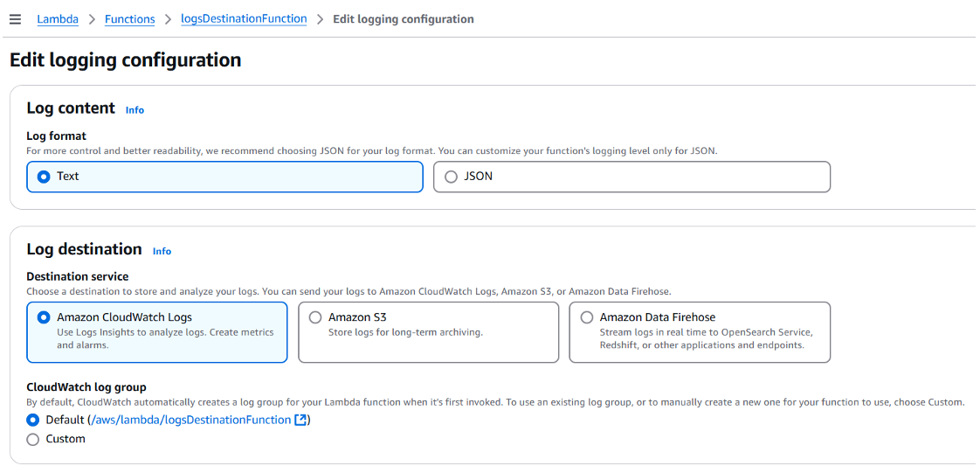Pick Amazon Data Firehose destination
Viewport: 980px width, 473px height.
[x=700, y=332]
